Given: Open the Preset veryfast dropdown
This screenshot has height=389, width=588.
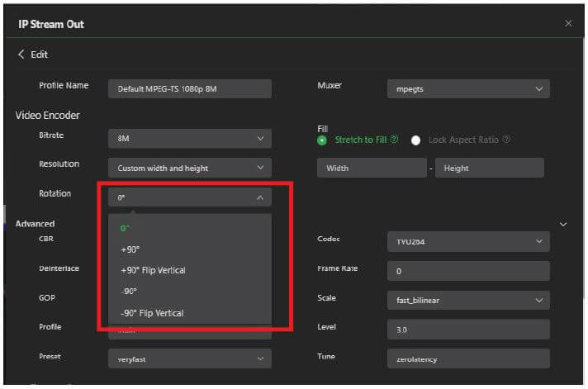Looking at the screenshot, I should (190, 358).
